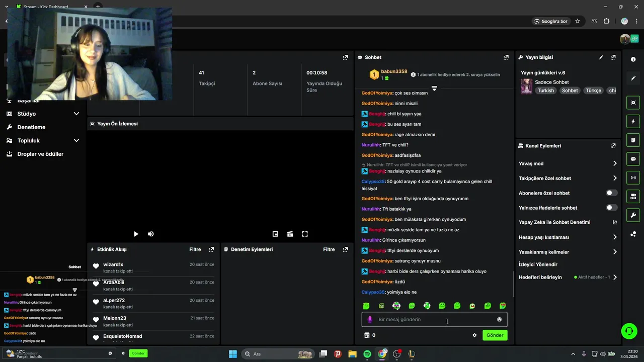Switch to the Stream - Kick Dashboard tab
Image resolution: width=644 pixels, height=362 pixels.
(46, 7)
